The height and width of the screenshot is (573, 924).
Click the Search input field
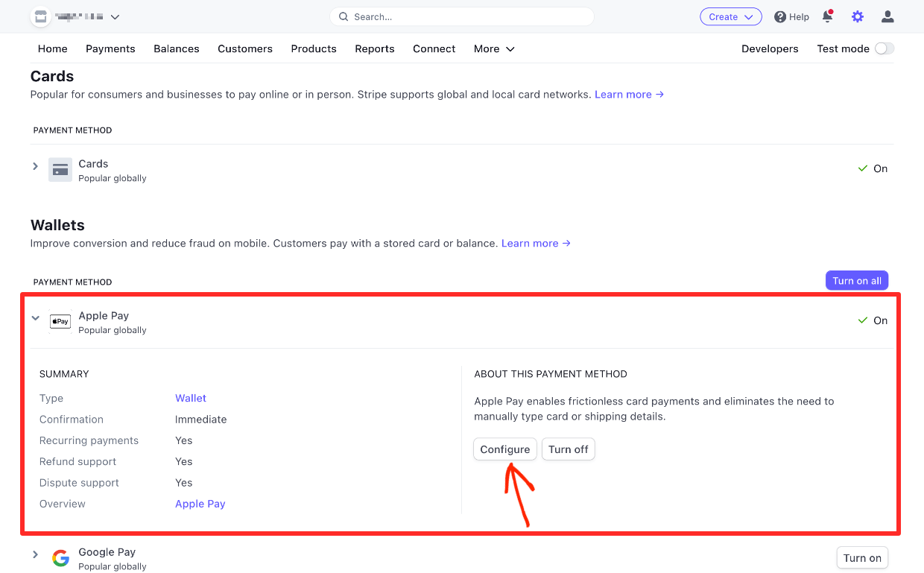click(462, 16)
